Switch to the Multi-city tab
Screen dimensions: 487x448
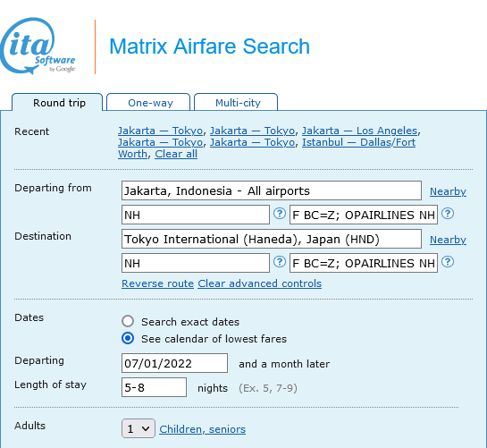[x=236, y=102]
